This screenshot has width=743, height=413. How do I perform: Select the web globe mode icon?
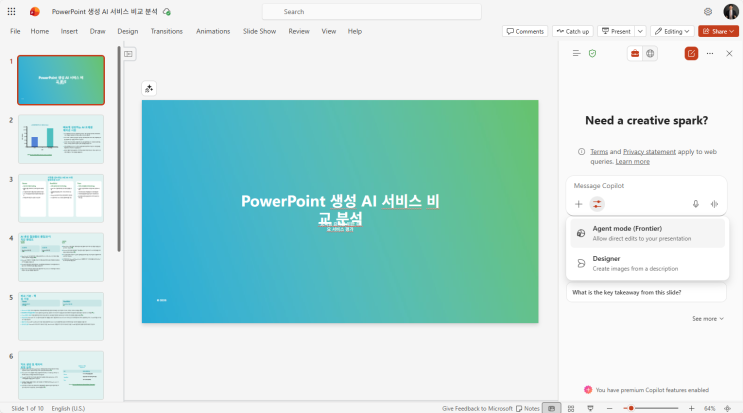coord(650,54)
